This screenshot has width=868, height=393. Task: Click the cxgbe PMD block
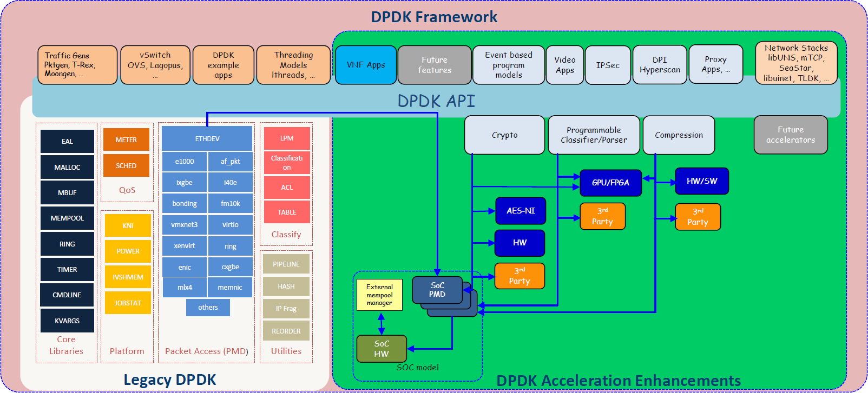[x=231, y=267]
